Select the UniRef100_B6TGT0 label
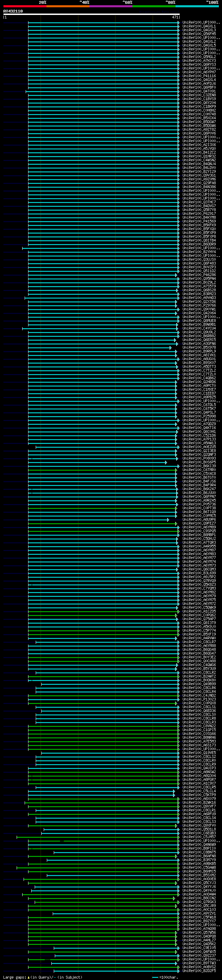 tap(199, 477)
